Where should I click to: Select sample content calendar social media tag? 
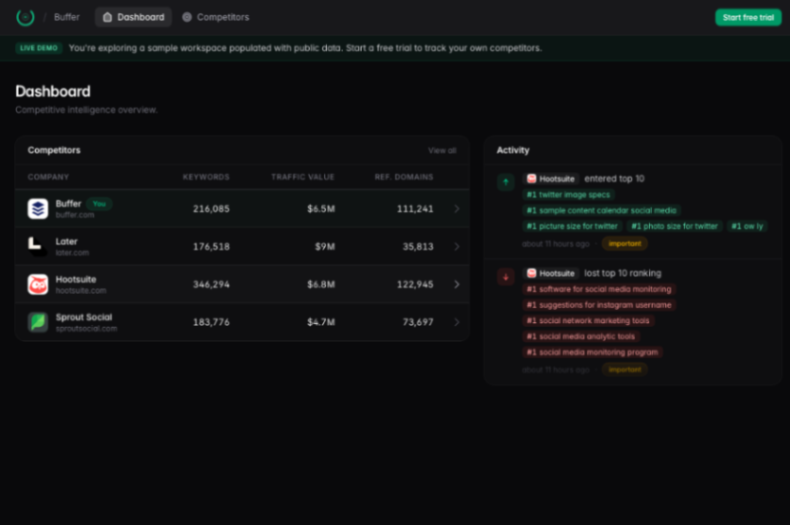click(x=601, y=210)
